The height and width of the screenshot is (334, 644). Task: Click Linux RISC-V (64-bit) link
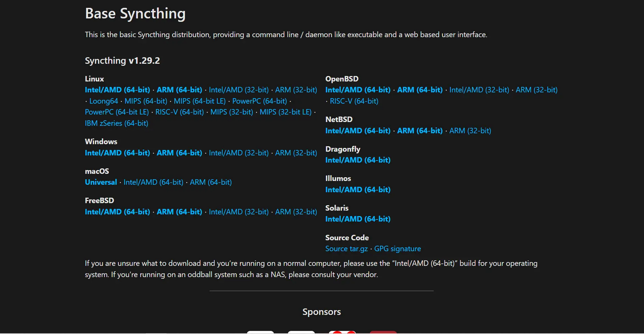point(179,112)
